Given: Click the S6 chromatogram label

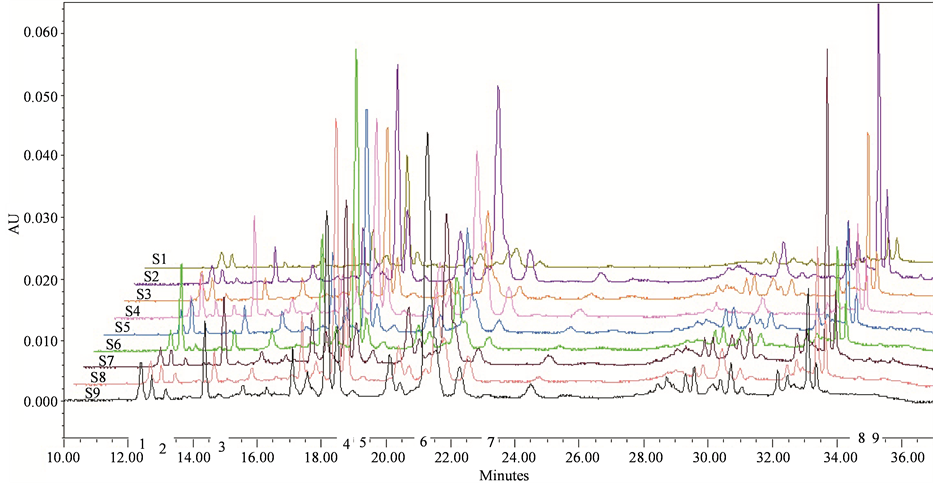Looking at the screenshot, I should pyautogui.click(x=113, y=344).
